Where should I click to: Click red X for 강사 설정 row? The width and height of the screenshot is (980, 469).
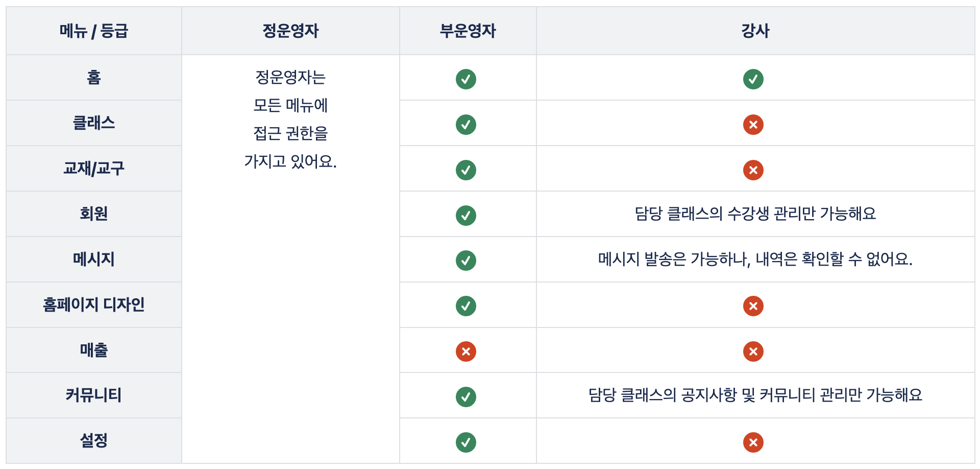753,442
